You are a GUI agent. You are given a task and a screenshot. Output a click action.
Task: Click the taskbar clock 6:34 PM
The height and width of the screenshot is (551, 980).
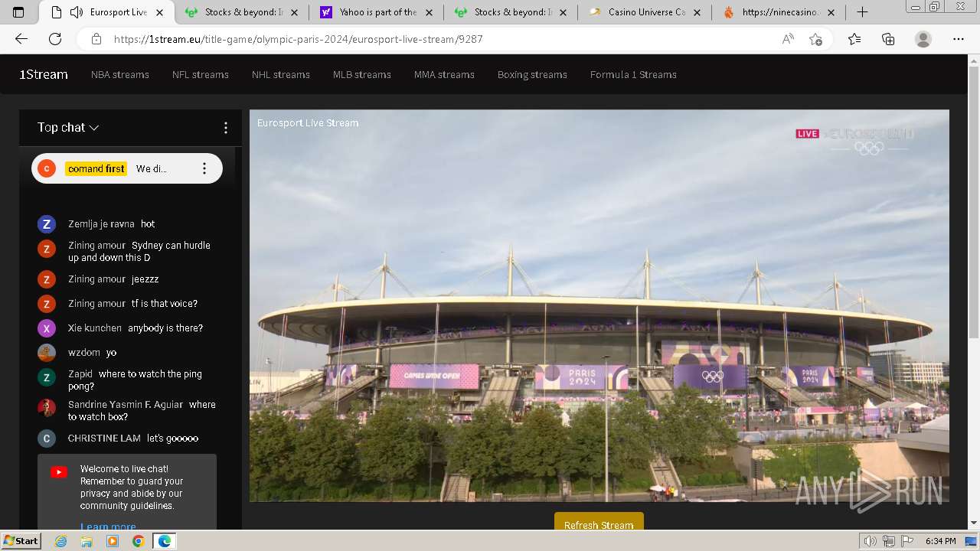coord(941,541)
